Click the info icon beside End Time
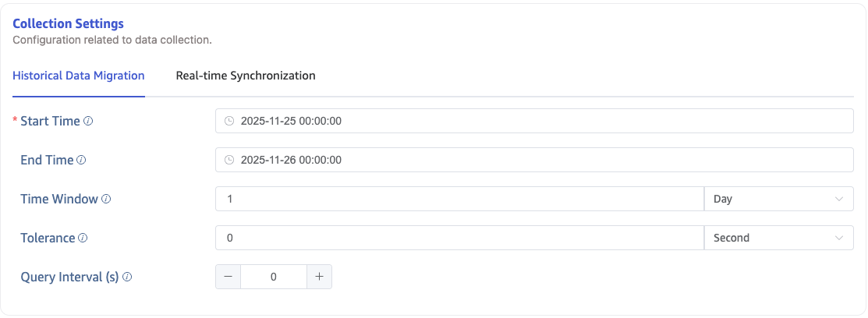The height and width of the screenshot is (318, 868). coord(81,161)
